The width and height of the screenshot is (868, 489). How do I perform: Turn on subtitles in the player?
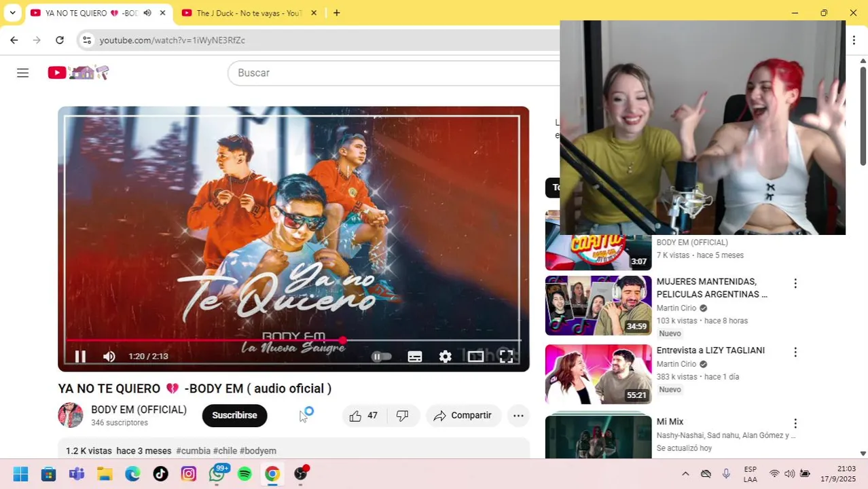coord(415,357)
